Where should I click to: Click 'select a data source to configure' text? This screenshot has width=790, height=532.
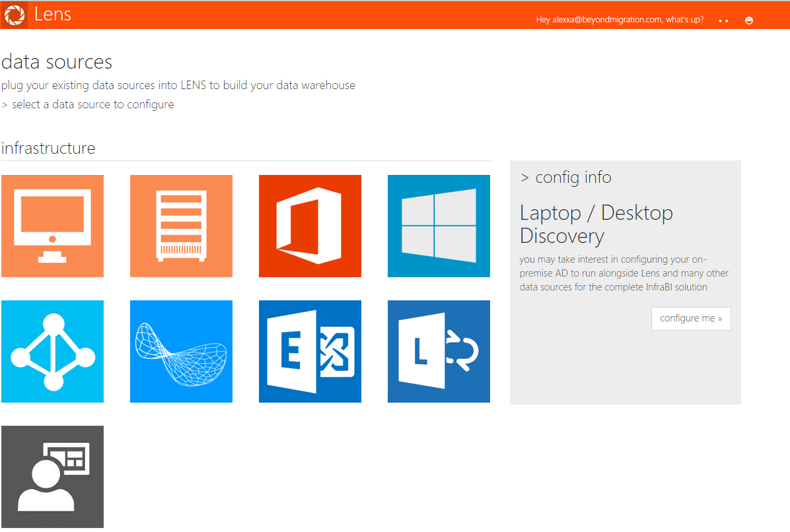coord(92,105)
